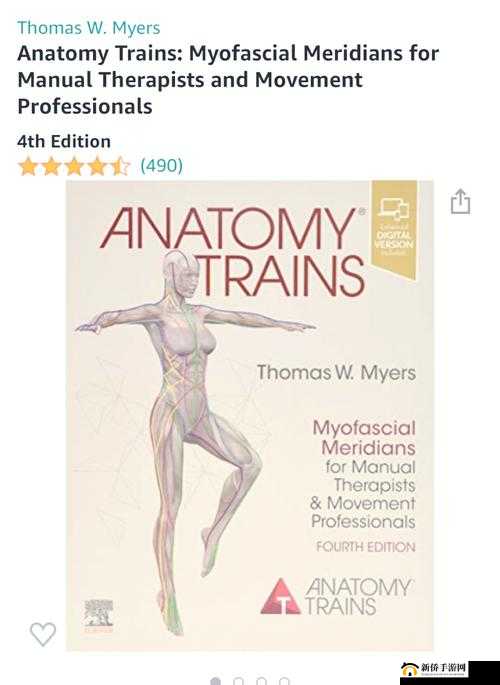The height and width of the screenshot is (685, 500).
Task: Click the red triangle Anatomy Trains logo
Action: tap(280, 597)
